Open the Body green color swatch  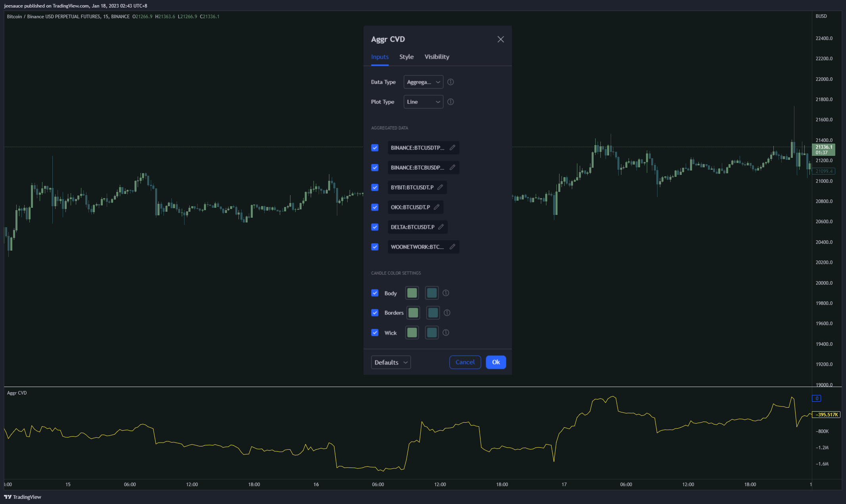point(412,293)
